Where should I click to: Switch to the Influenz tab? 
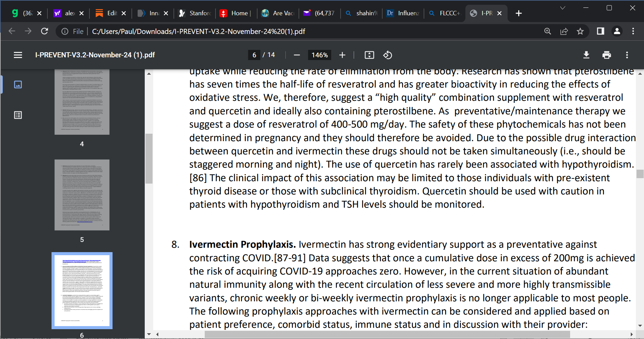[403, 13]
